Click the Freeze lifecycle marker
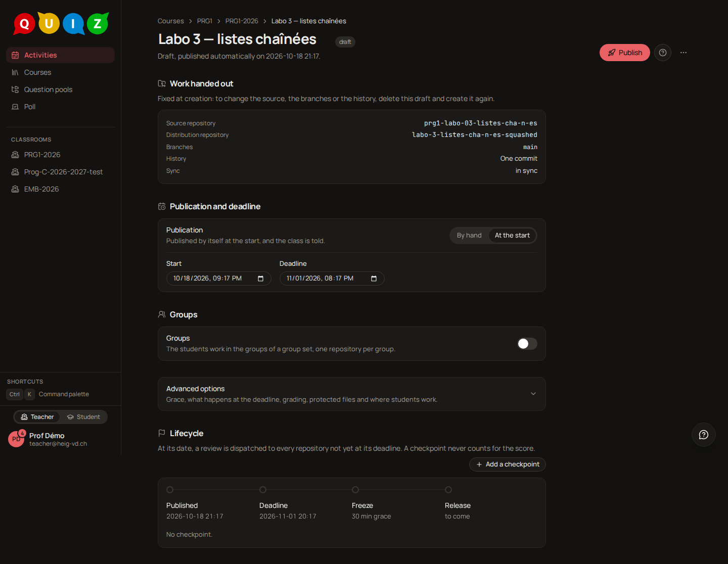This screenshot has height=564, width=728. pyautogui.click(x=355, y=490)
